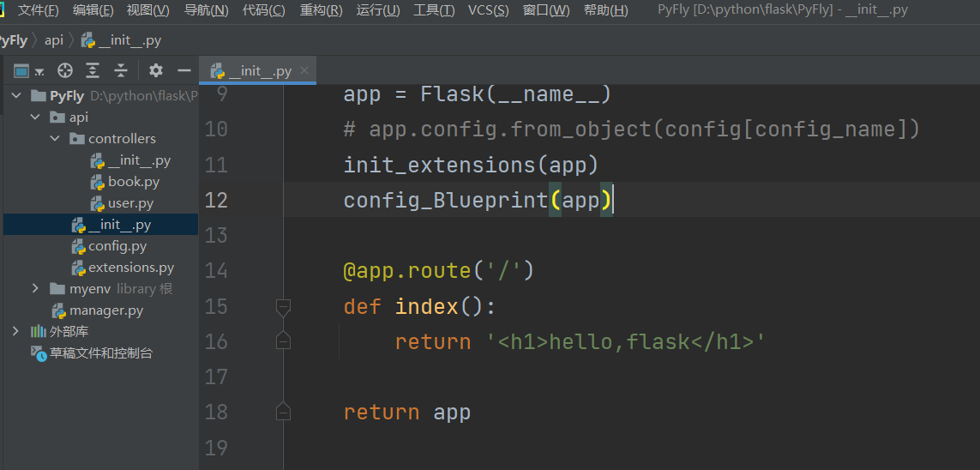Click line number 14 in gutter
Viewport: 980px width, 470px height.
(216, 271)
